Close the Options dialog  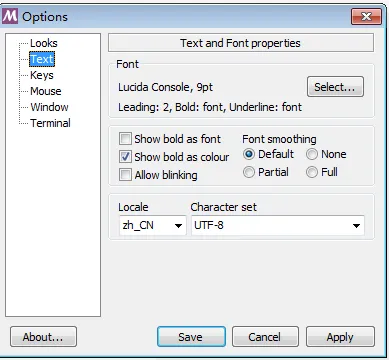pyautogui.click(x=366, y=16)
